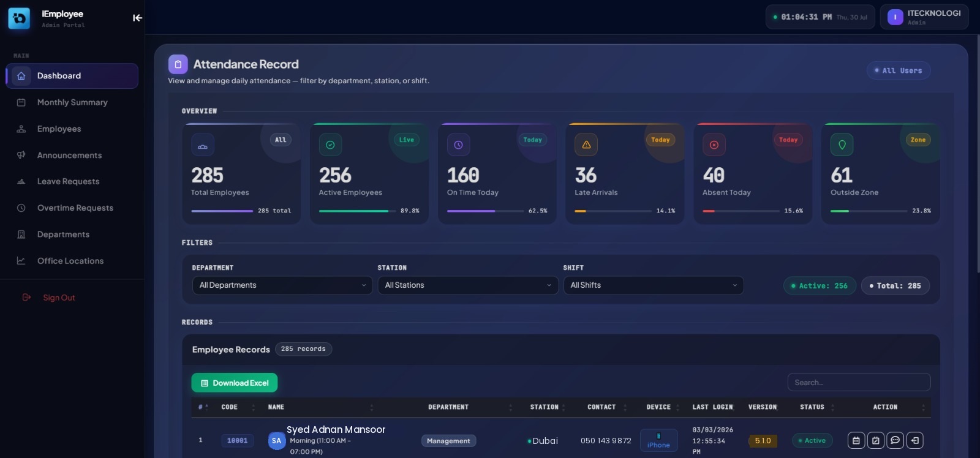Screen dimensions: 980x458
Task: Open the All Departments dropdown
Action: pos(282,285)
